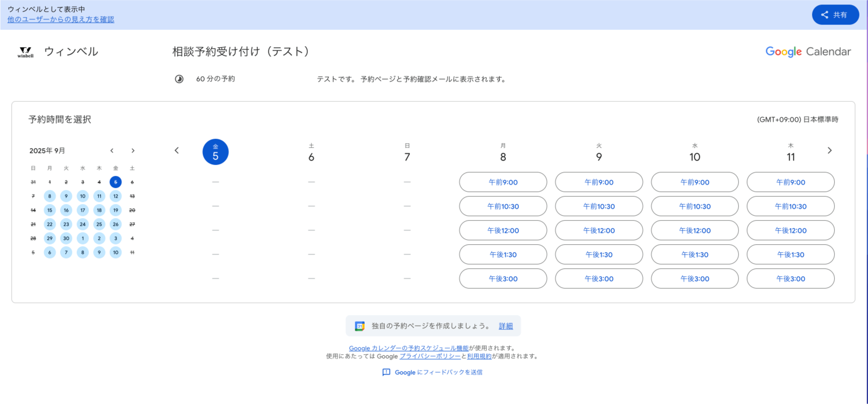The image size is (868, 404).
Task: Click the 2025年 9月 month label
Action: tap(47, 151)
